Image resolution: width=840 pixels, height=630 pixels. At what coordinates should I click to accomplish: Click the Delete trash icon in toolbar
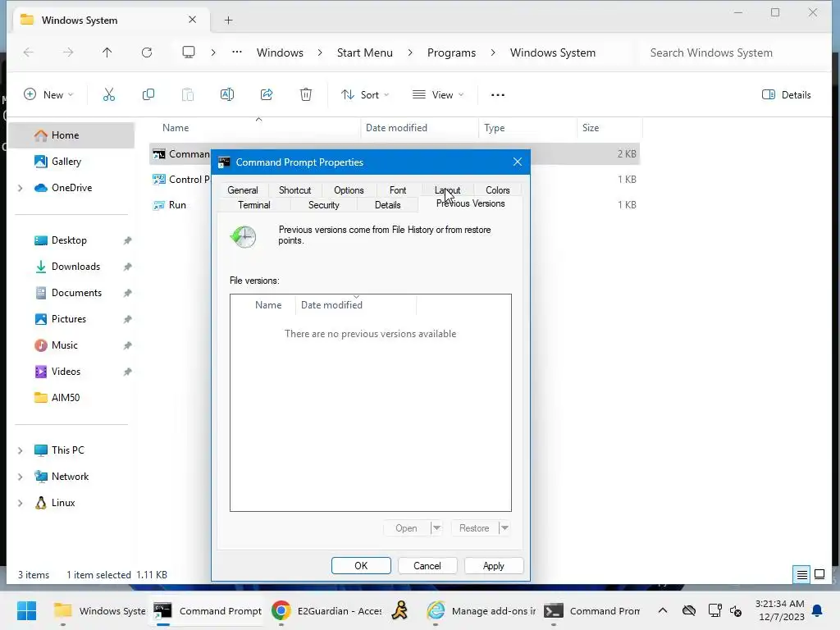click(306, 95)
